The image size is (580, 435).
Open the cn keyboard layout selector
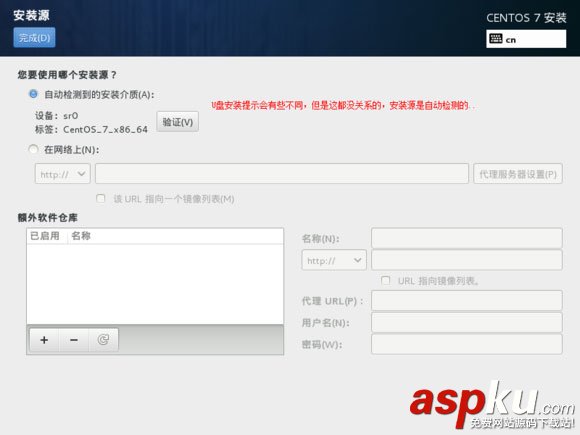pyautogui.click(x=526, y=39)
